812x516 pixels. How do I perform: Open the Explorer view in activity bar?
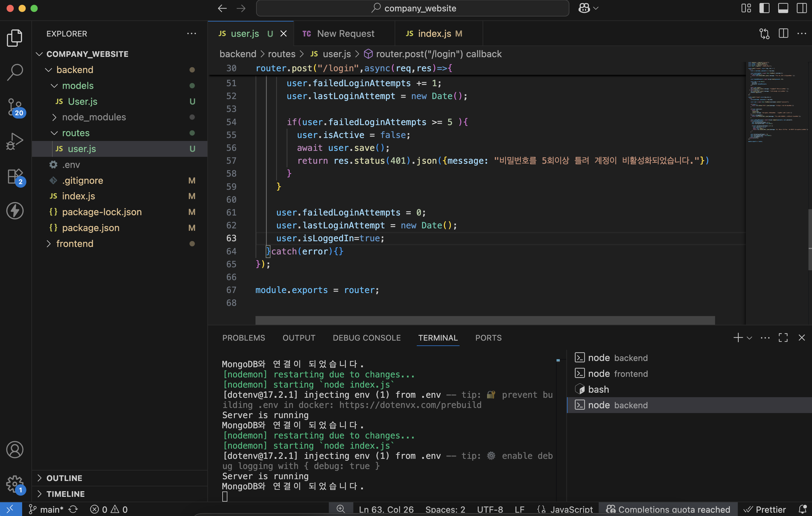[x=15, y=38]
